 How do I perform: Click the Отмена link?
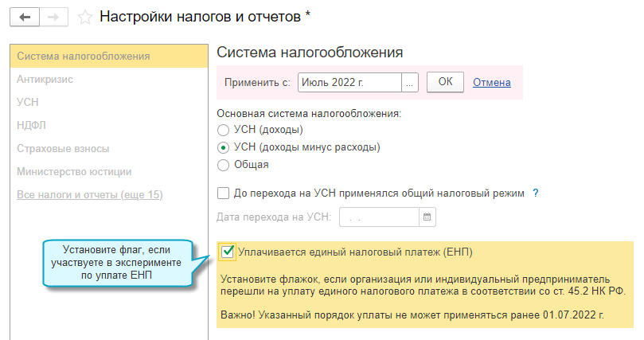pyautogui.click(x=491, y=82)
